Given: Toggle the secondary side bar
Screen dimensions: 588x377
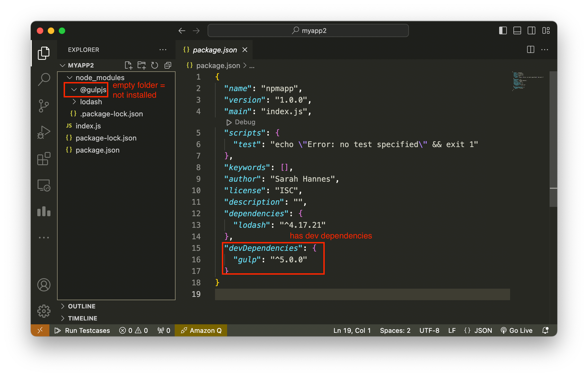Looking at the screenshot, I should [532, 30].
